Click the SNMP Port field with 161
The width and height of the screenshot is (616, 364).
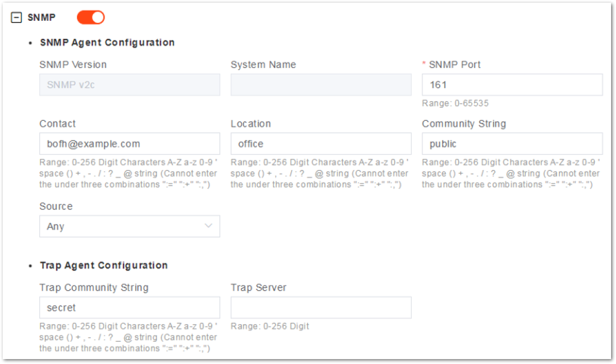(512, 85)
